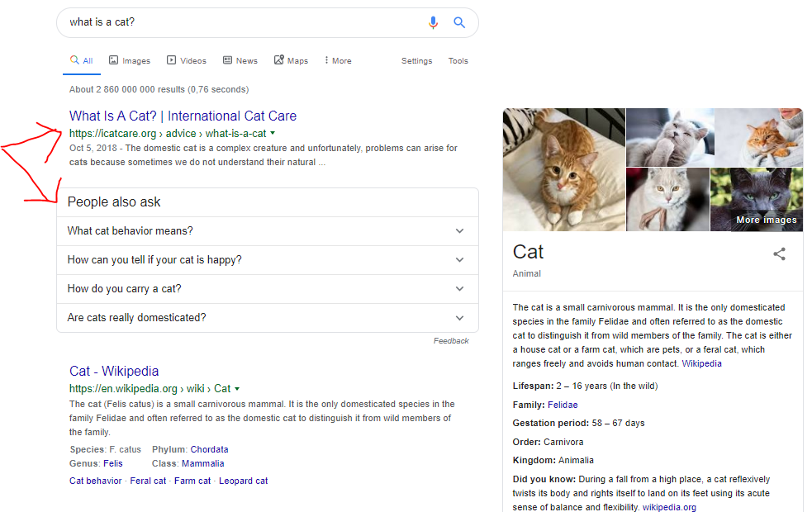Open dropdown arrow next to icatcare.org URL
This screenshot has width=812, height=512.
273,133
